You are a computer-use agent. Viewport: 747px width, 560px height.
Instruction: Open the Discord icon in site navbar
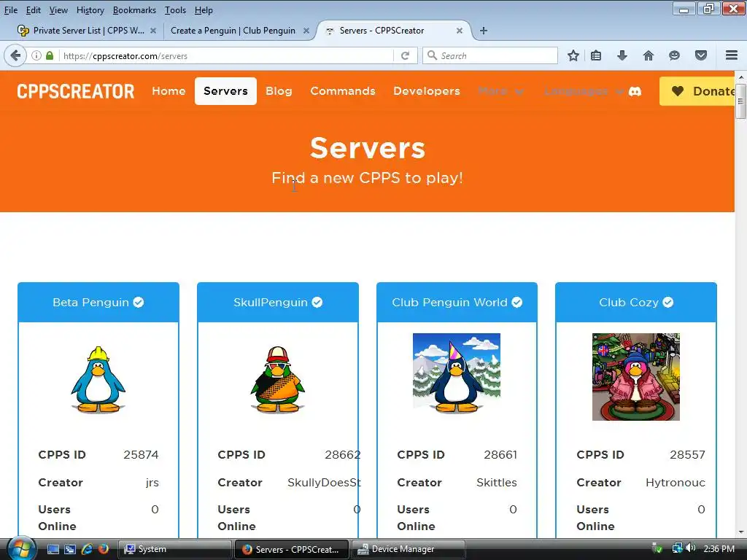[635, 91]
